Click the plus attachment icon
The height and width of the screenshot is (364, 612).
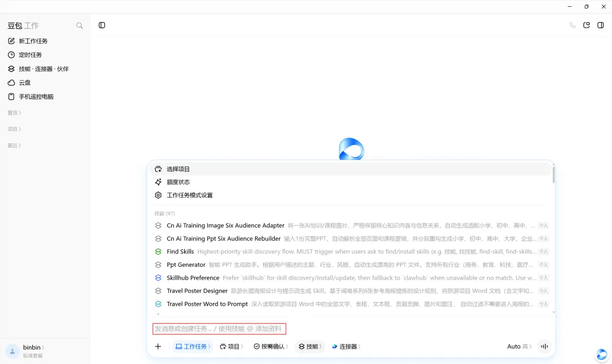(x=158, y=346)
